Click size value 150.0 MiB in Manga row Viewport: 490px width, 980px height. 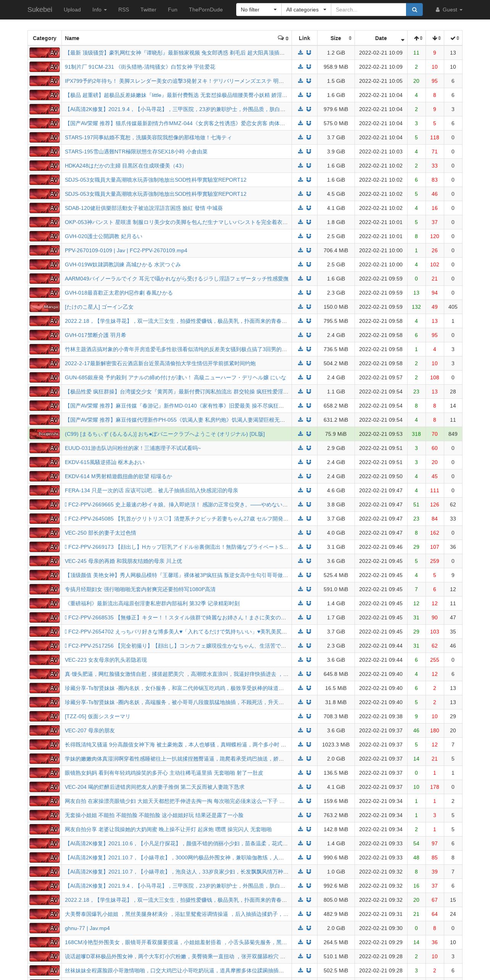click(336, 307)
